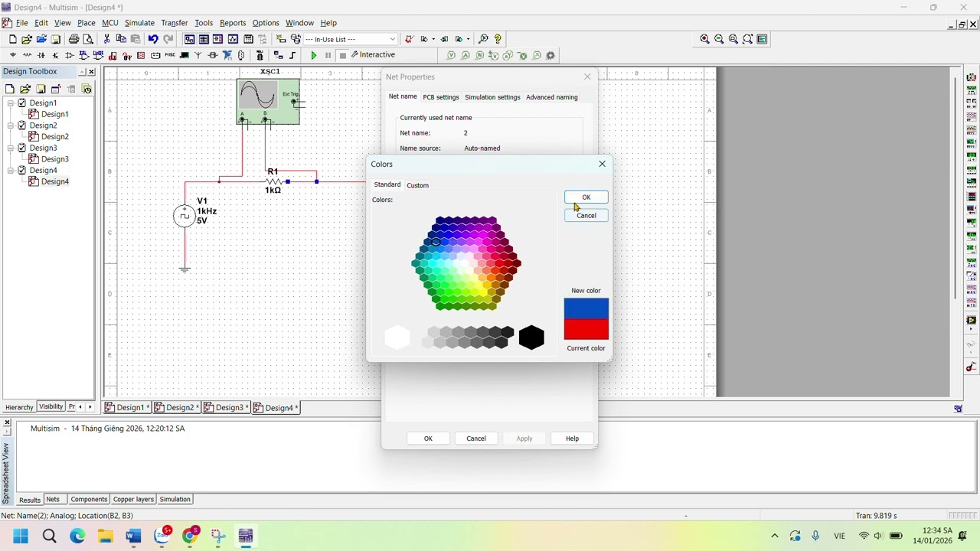Switch to Custom tab in Colors dialog
This screenshot has width=980, height=551.
(x=417, y=185)
